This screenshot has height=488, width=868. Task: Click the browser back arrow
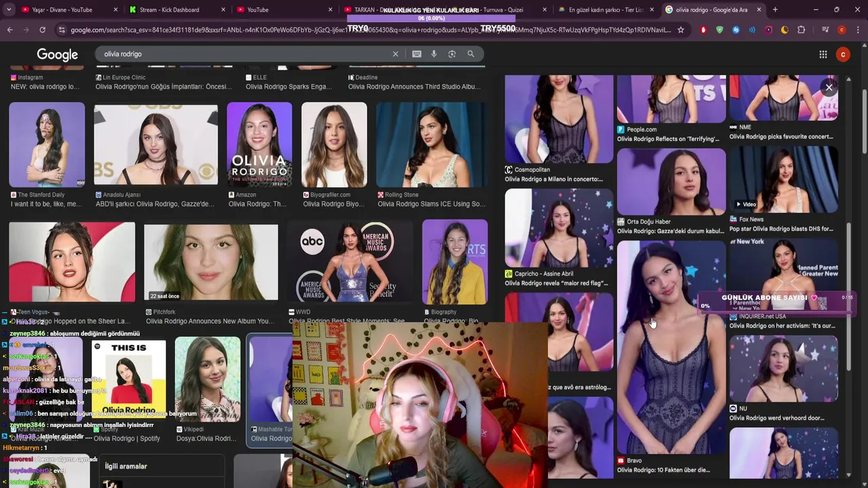[x=9, y=30]
